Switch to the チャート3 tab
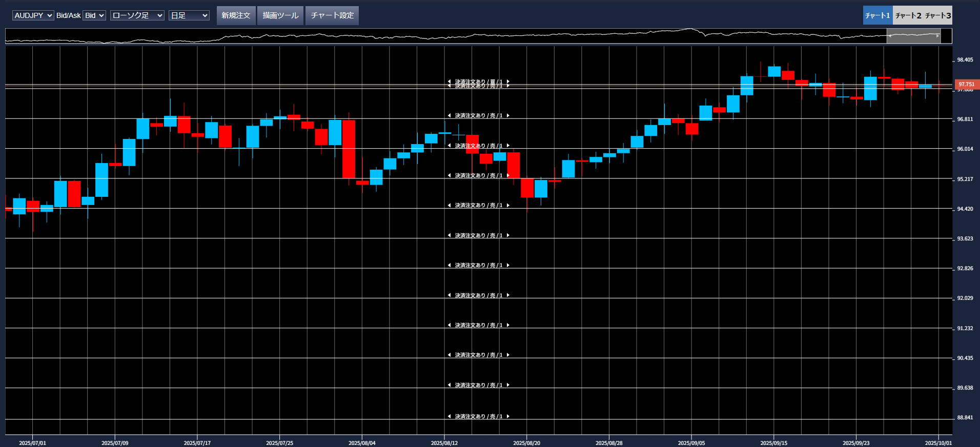Image resolution: width=980 pixels, height=447 pixels. click(938, 15)
